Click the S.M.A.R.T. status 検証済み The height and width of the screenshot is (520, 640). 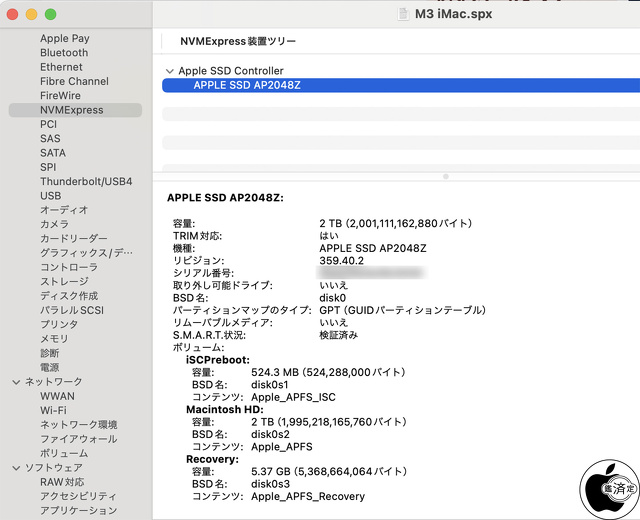click(x=338, y=335)
